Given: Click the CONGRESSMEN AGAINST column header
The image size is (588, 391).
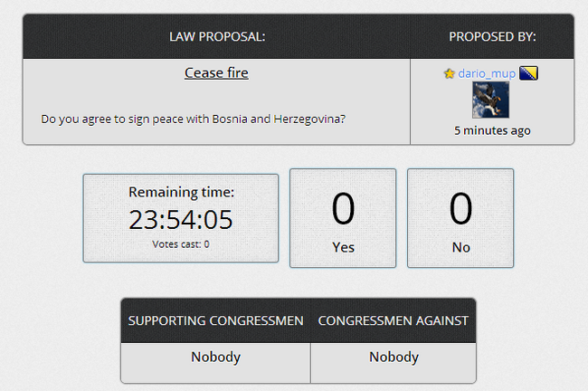Looking at the screenshot, I should point(394,320).
